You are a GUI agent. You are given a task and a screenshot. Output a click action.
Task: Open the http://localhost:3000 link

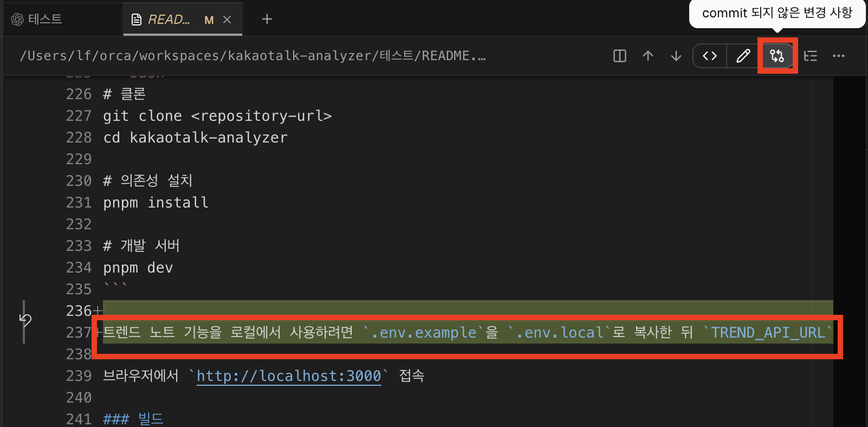[x=289, y=376]
